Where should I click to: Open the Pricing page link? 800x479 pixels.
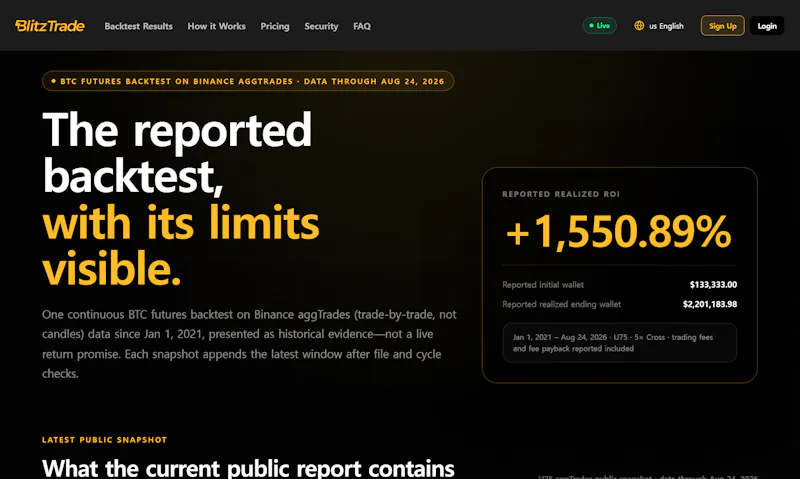point(274,26)
